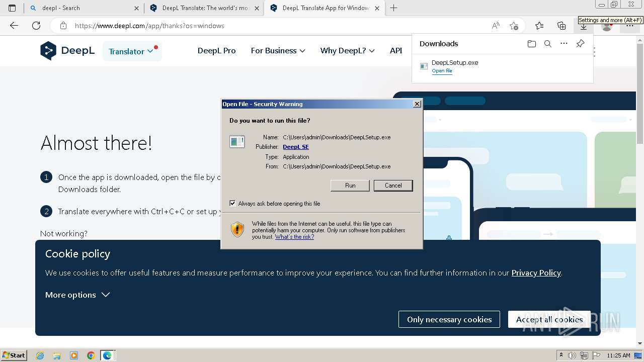Open the Favorites icon
Screen dimensions: 644x362
pyautogui.click(x=539, y=26)
